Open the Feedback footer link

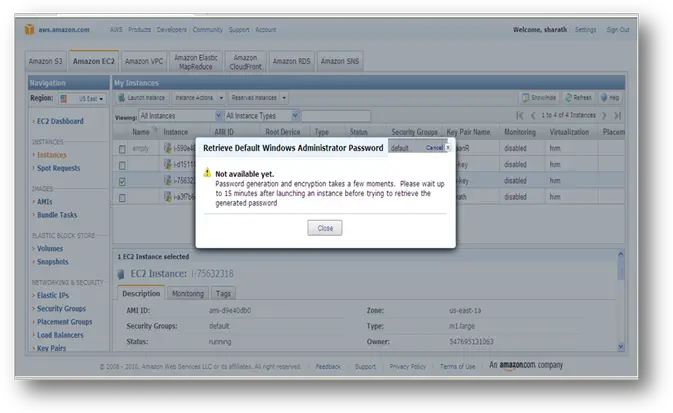point(328,367)
